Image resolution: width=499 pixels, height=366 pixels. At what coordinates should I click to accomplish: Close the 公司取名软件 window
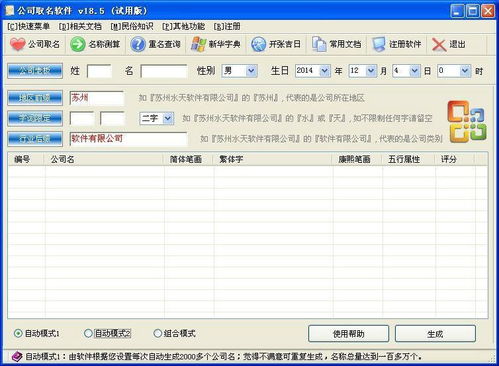tap(488, 11)
